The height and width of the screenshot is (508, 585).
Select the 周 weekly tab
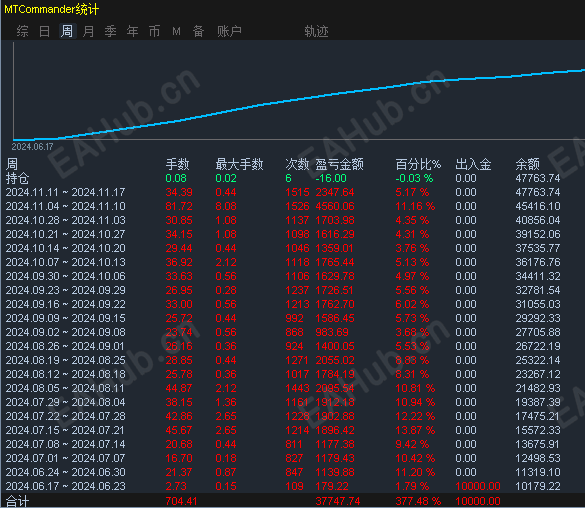(67, 31)
